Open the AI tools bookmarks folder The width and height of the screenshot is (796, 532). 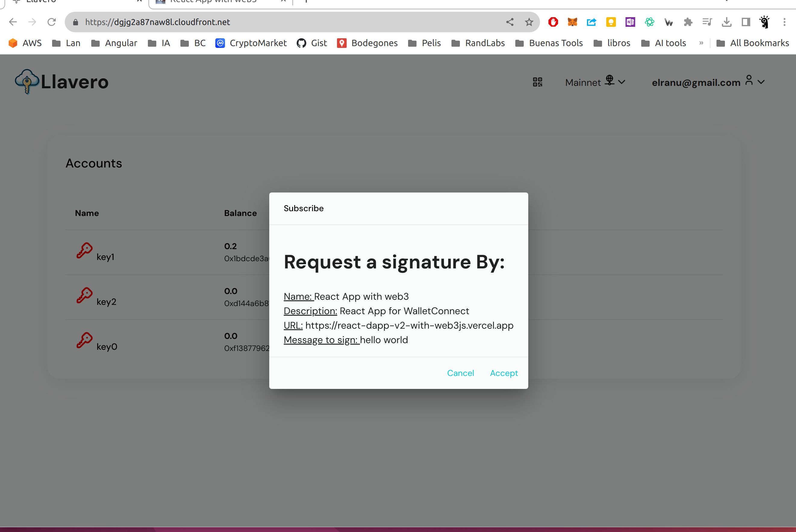[664, 43]
